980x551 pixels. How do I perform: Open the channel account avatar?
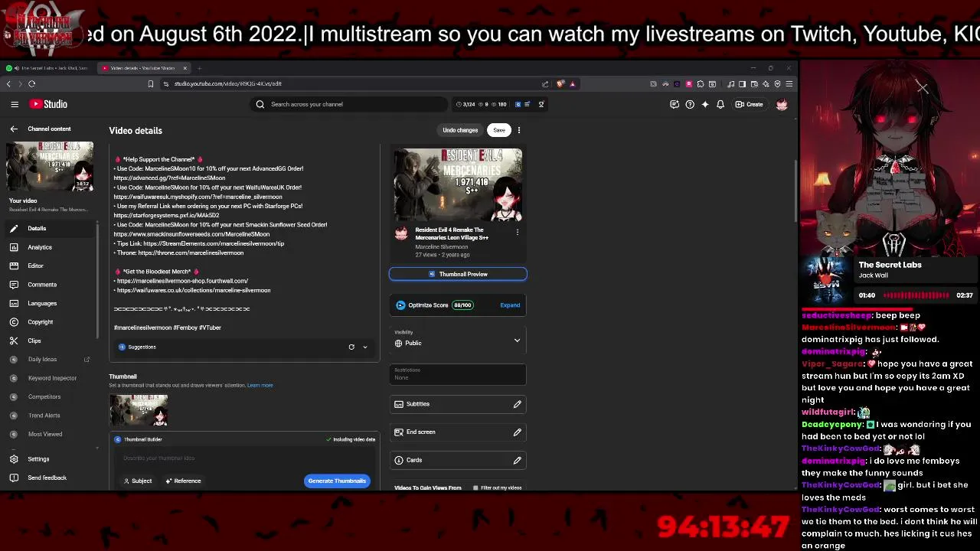[782, 104]
